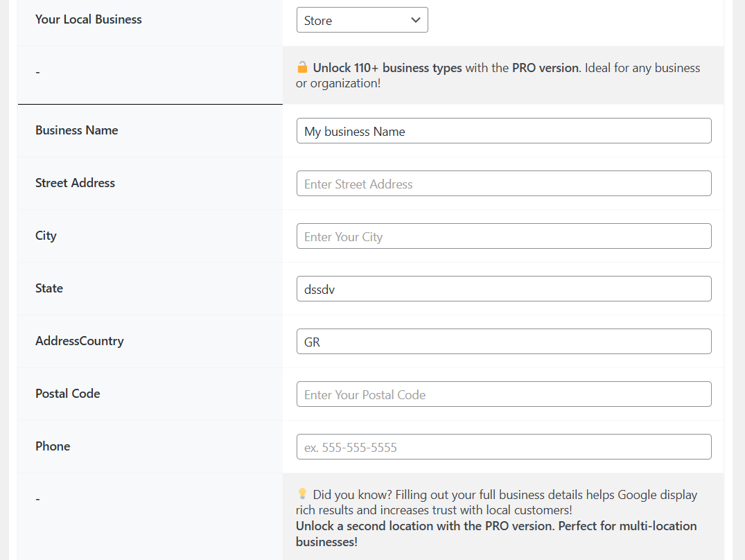Click the AddressCountry field containing GR

click(x=503, y=342)
